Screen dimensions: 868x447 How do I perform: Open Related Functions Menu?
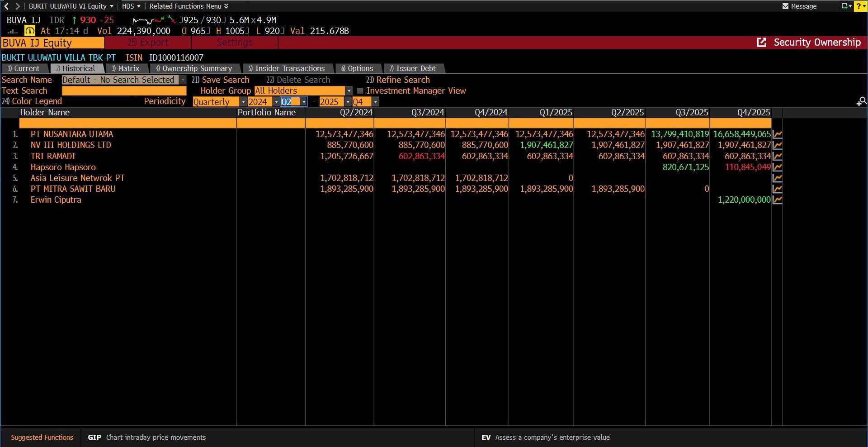(x=189, y=6)
